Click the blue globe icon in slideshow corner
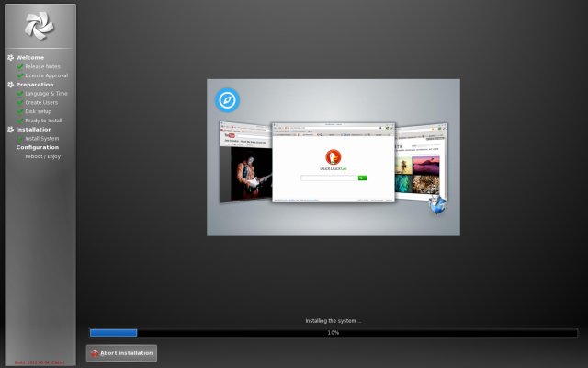The height and width of the screenshot is (368, 588). tap(438, 204)
